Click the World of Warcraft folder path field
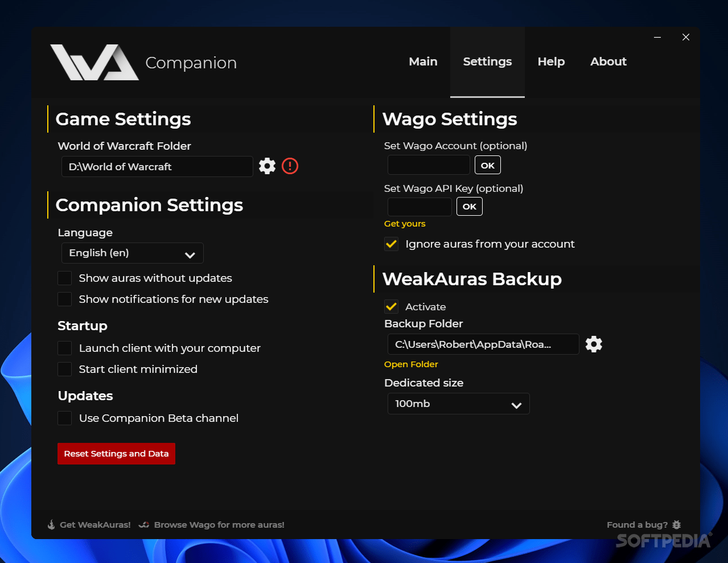This screenshot has width=728, height=563. click(x=157, y=167)
